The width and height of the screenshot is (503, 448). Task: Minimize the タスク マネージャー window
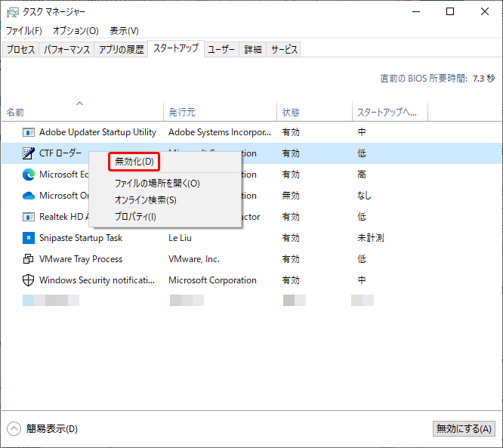tap(416, 12)
